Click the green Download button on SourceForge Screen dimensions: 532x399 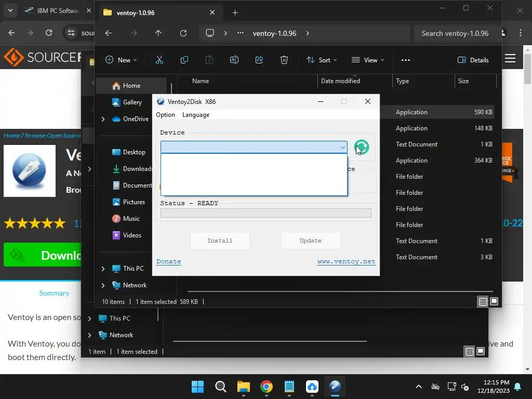pos(43,255)
